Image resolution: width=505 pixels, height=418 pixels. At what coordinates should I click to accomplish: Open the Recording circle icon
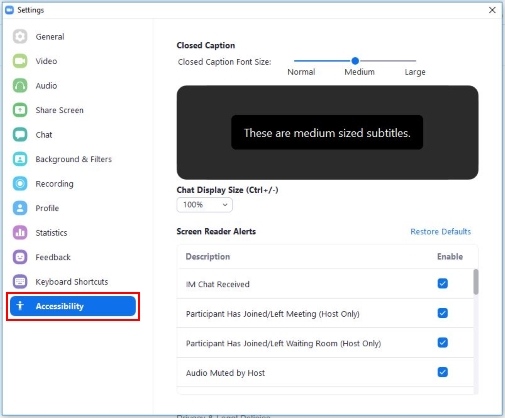[20, 184]
